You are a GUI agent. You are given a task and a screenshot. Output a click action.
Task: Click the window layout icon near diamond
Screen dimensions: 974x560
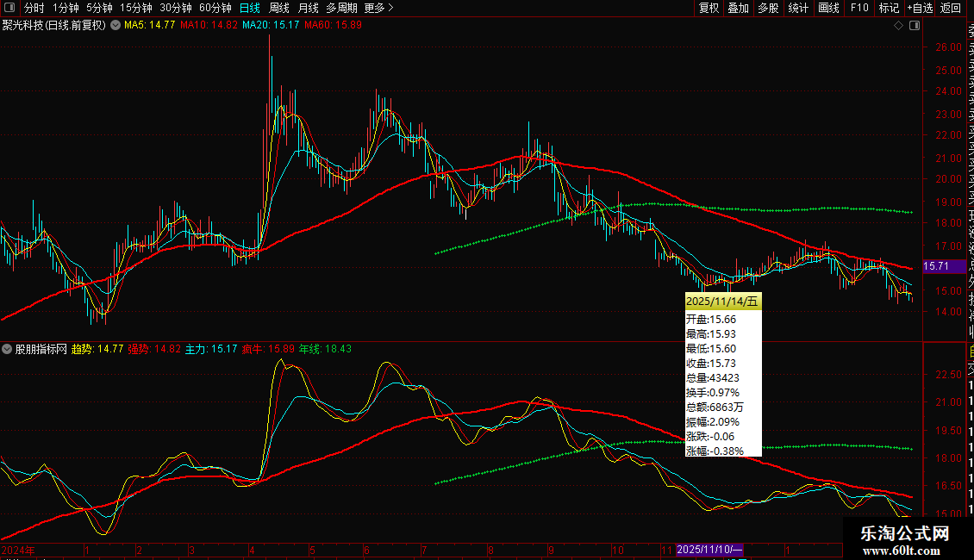[915, 26]
